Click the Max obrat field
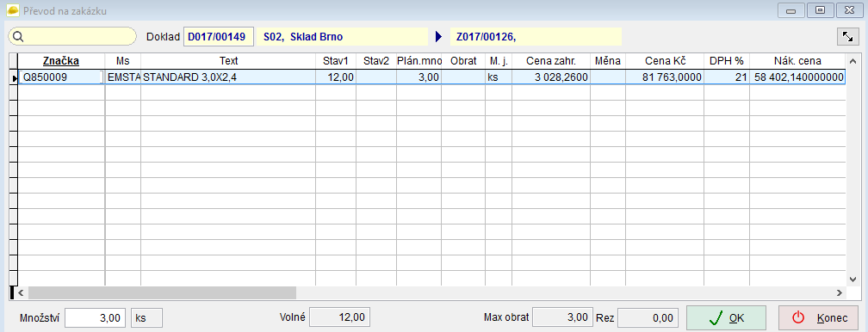The width and height of the screenshot is (868, 332). tap(562, 317)
